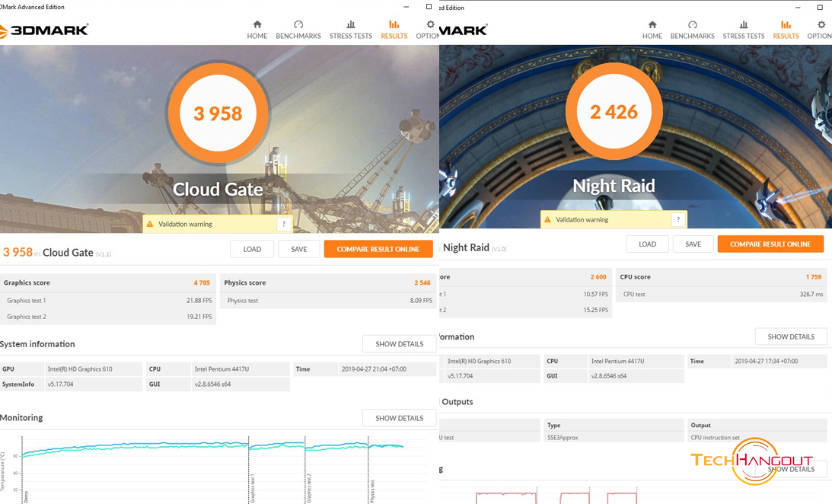The width and height of the screenshot is (832, 504).
Task: Click SystemInfo version v5.17.704 in Cloud Gate window
Action: click(x=60, y=384)
